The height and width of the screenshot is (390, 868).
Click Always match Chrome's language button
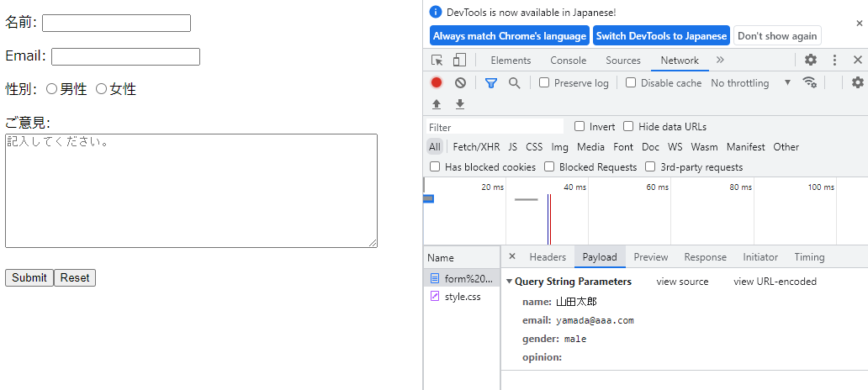pyautogui.click(x=510, y=36)
